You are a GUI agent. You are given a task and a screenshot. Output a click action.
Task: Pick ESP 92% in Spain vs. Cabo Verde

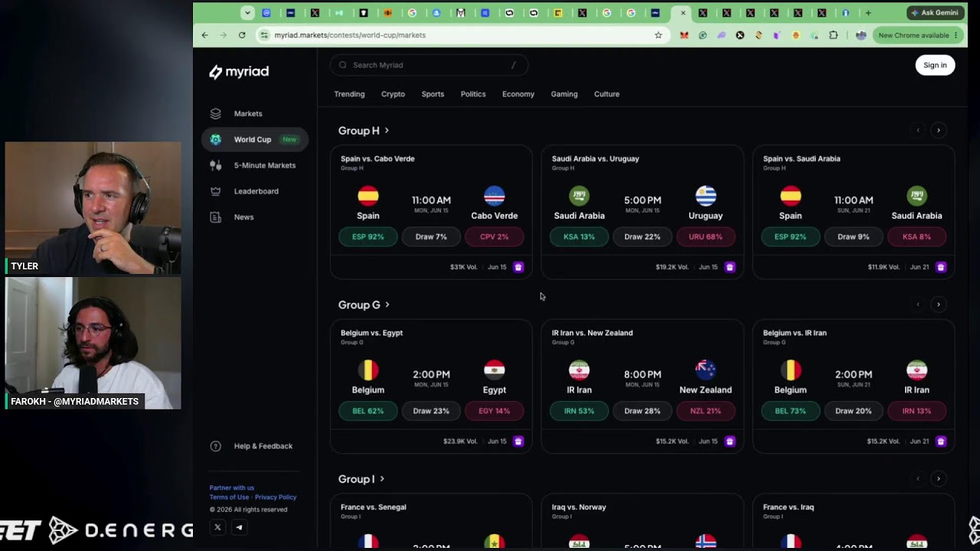click(368, 237)
